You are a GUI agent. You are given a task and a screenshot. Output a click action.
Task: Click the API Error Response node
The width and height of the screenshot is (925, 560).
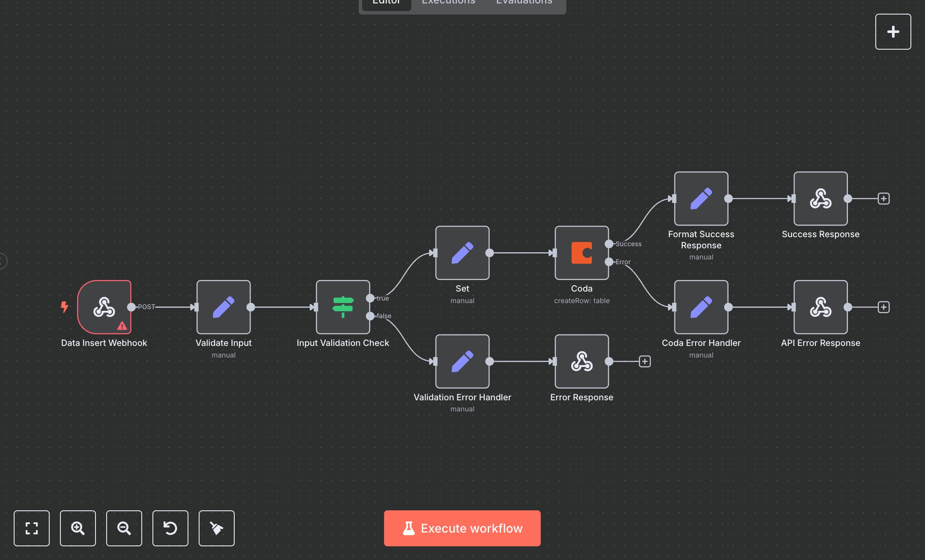click(x=820, y=307)
